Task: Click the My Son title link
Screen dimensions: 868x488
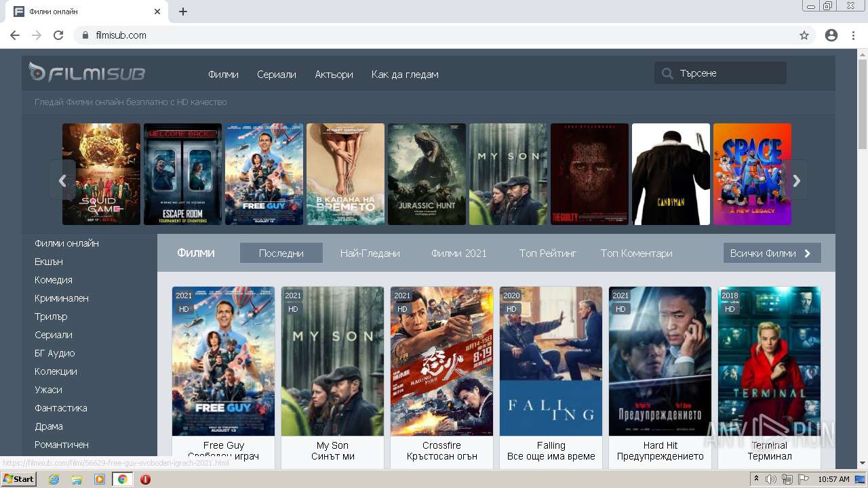Action: [332, 445]
